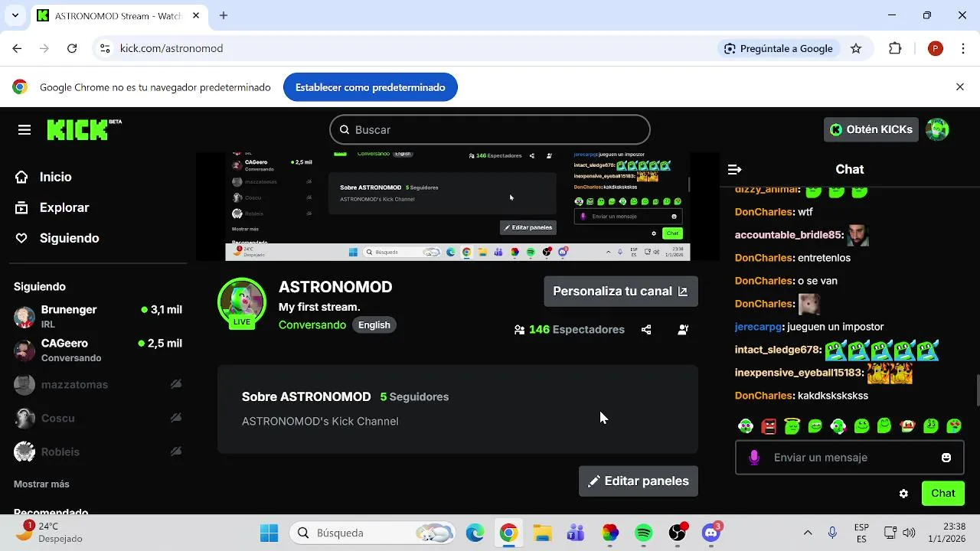
Task: Select the ASTRONOMOD Stream tab
Action: tap(119, 15)
